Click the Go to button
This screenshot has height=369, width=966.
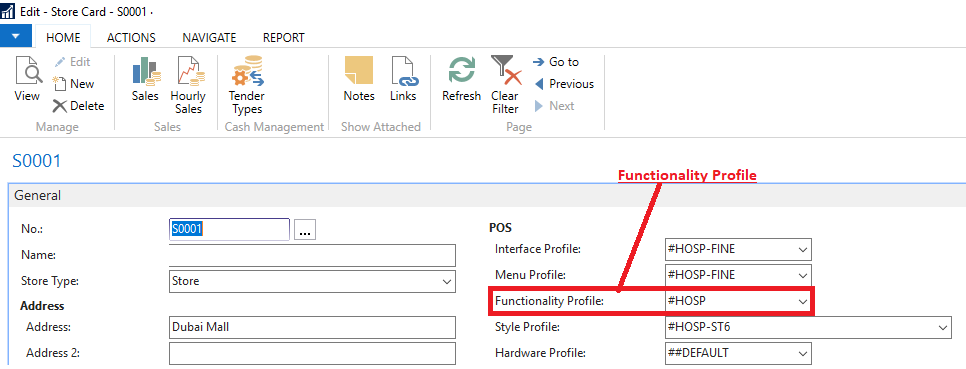click(556, 62)
